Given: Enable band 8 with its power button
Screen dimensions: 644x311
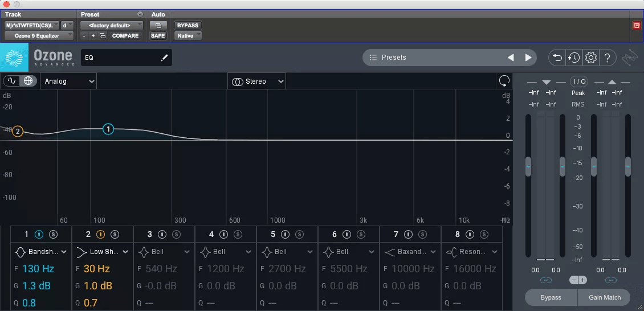Looking at the screenshot, I should pyautogui.click(x=470, y=234).
